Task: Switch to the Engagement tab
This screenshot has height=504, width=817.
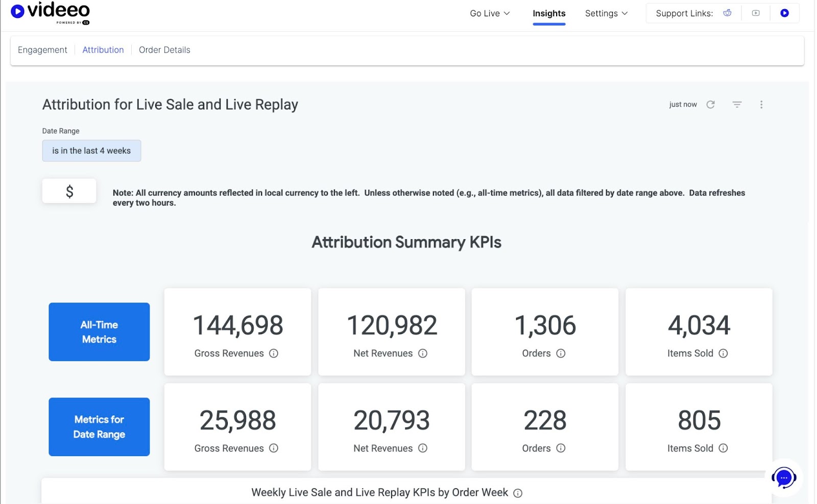Action: pyautogui.click(x=42, y=50)
